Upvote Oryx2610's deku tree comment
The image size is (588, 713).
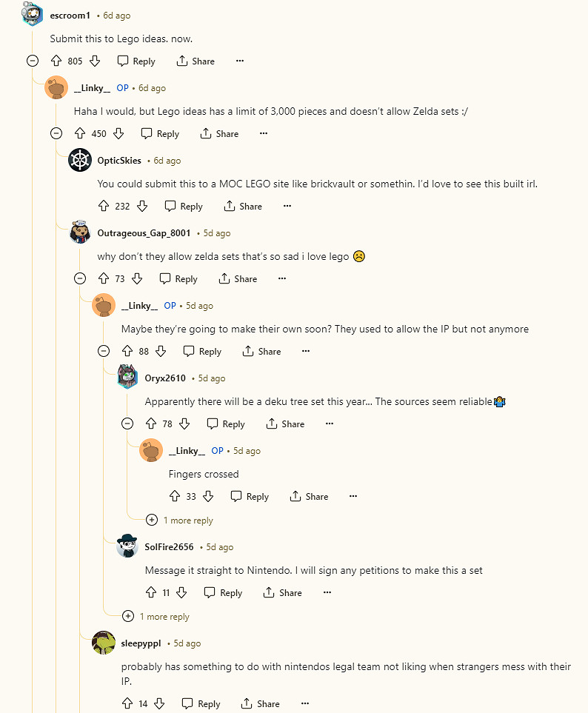(151, 424)
